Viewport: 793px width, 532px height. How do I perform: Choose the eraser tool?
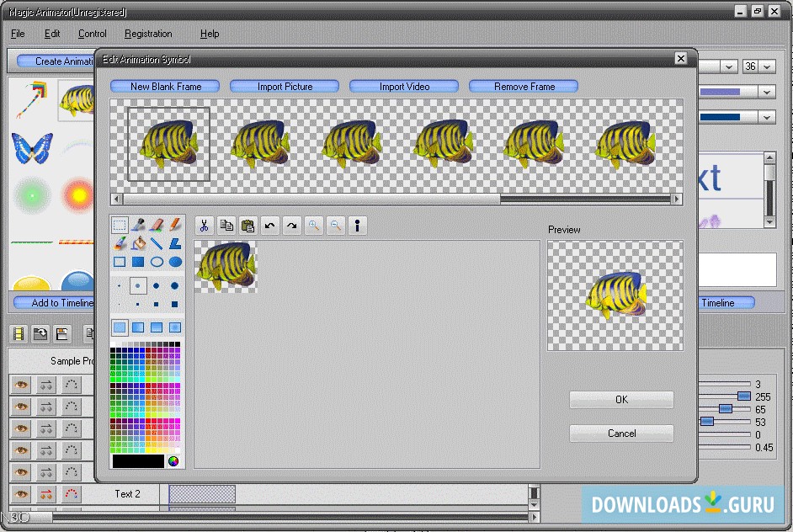pyautogui.click(x=157, y=225)
